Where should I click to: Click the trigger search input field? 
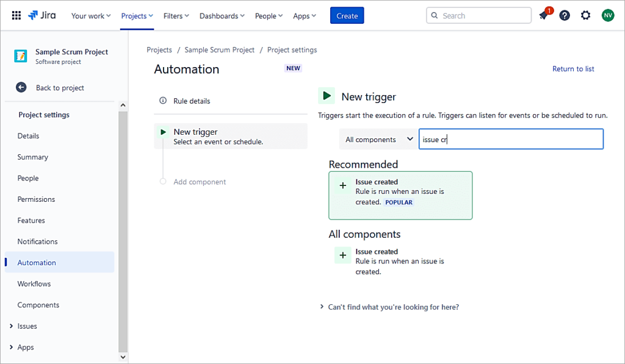(510, 139)
